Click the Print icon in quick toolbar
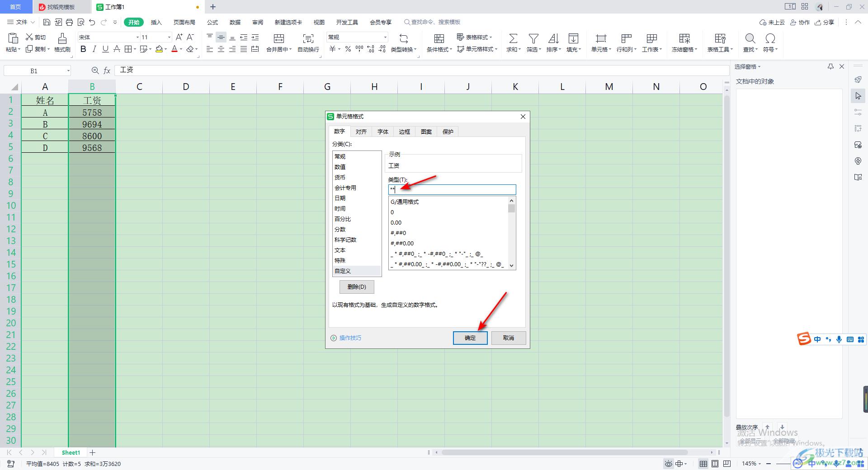Image resolution: width=868 pixels, height=470 pixels. click(x=69, y=22)
